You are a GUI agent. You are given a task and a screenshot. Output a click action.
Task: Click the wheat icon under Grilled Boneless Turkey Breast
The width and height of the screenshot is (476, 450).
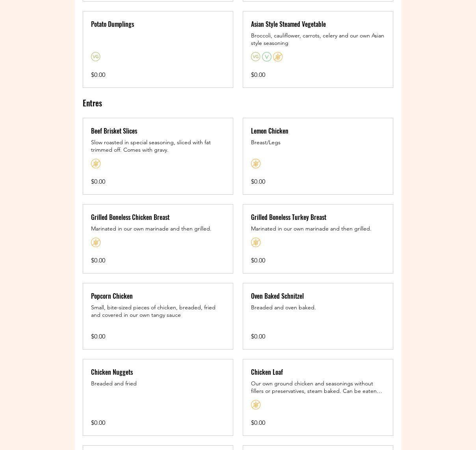(x=255, y=242)
